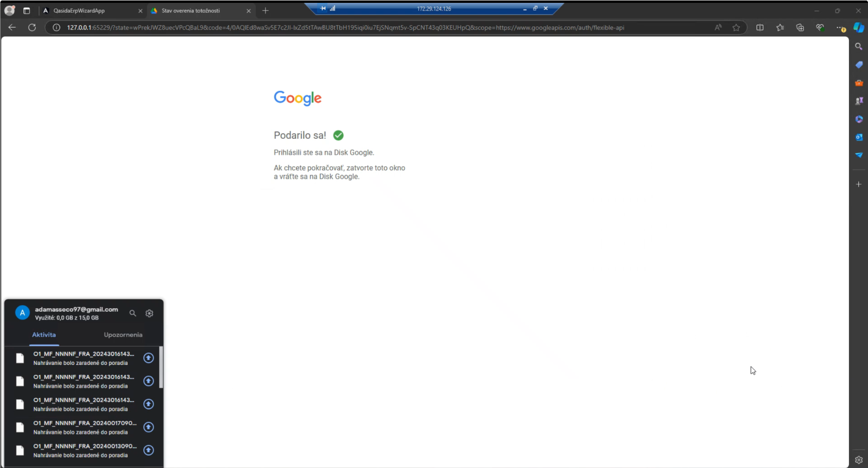Screen dimensions: 868x468
Task: Pin the remote desktop connection bar
Action: pos(323,8)
